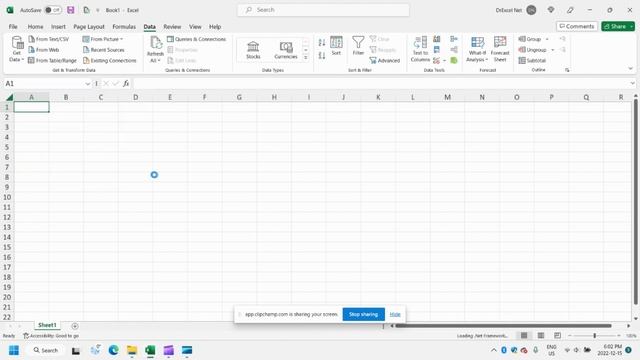Click the Flash Fill icon
The image size is (640, 360).
pos(437,39)
